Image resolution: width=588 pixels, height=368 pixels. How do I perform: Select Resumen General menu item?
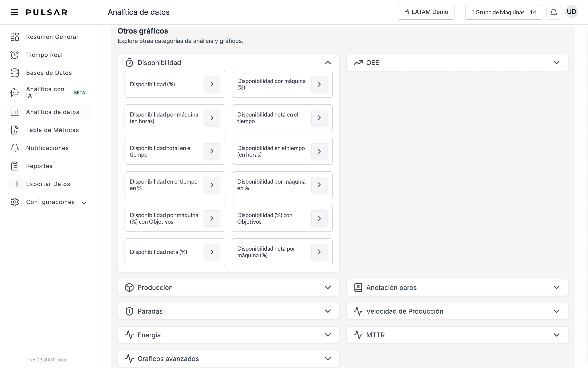[49, 37]
